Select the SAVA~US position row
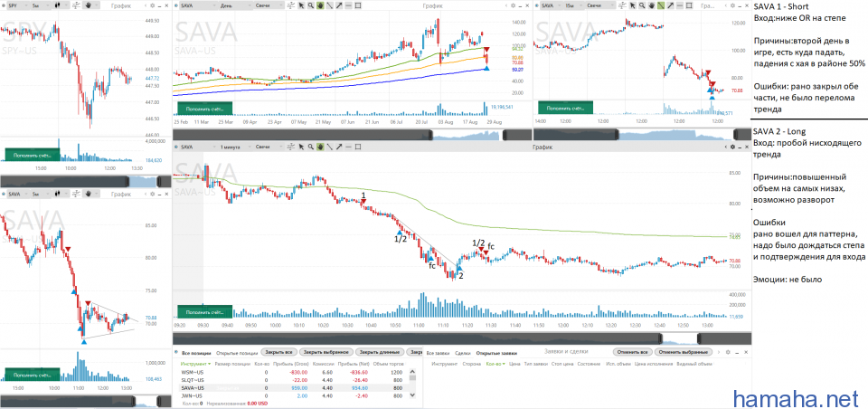 pos(294,388)
